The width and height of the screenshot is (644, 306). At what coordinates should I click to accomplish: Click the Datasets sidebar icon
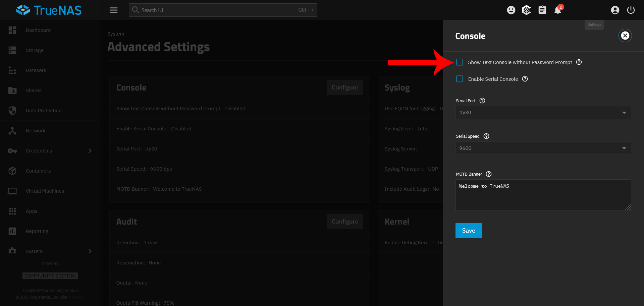(x=12, y=70)
